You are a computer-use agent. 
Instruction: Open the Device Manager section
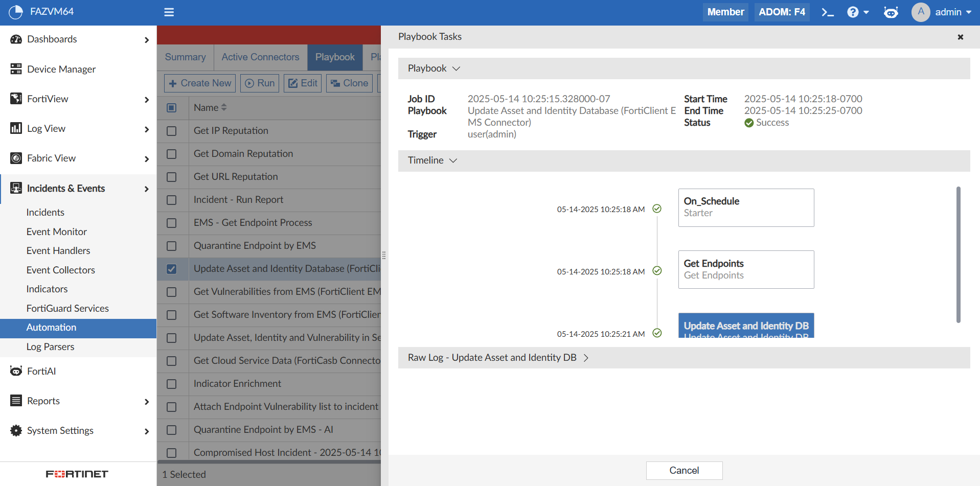pos(61,69)
